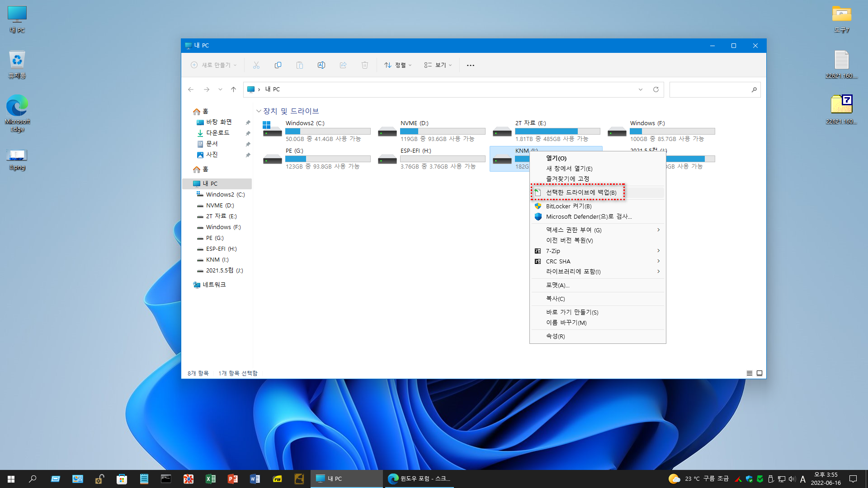The image size is (868, 488).
Task: Go up one folder level arrow
Action: [x=233, y=89]
